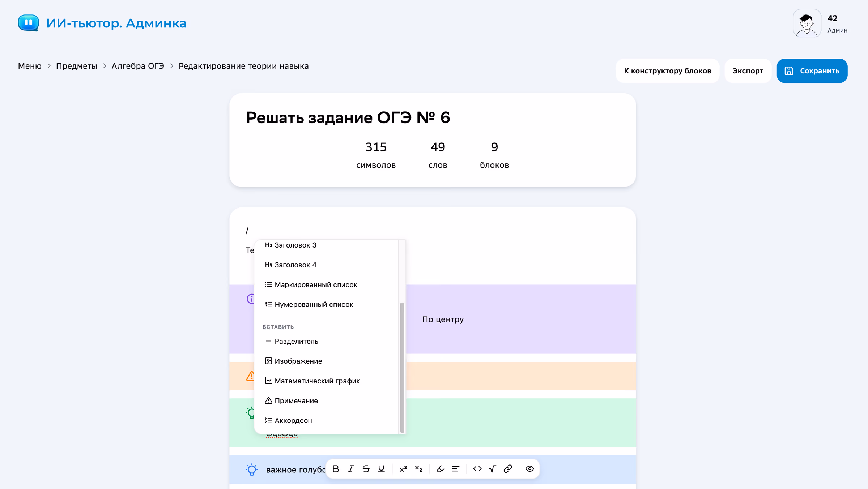Open text alignment options
Image resolution: width=868 pixels, height=489 pixels.
pyautogui.click(x=455, y=469)
